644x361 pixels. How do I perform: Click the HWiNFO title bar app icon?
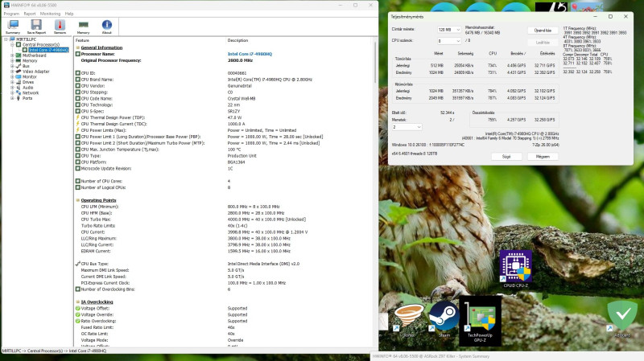(x=6, y=5)
